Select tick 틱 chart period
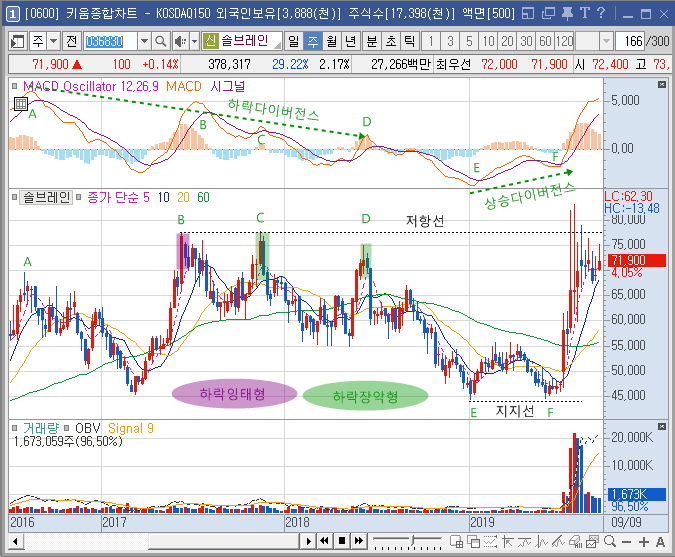This screenshot has width=675, height=557. pyautogui.click(x=409, y=41)
